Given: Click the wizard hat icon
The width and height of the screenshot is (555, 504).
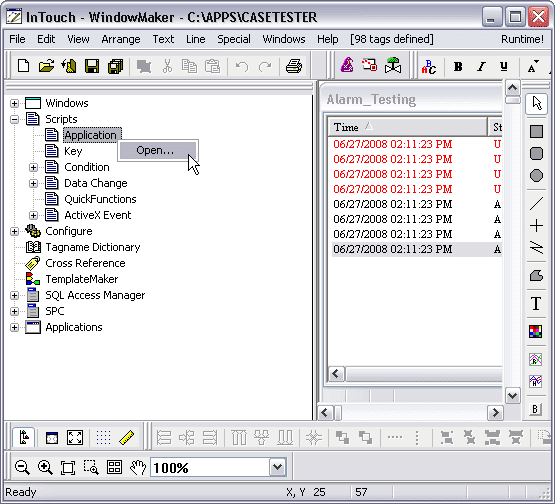Looking at the screenshot, I should pyautogui.click(x=347, y=65).
